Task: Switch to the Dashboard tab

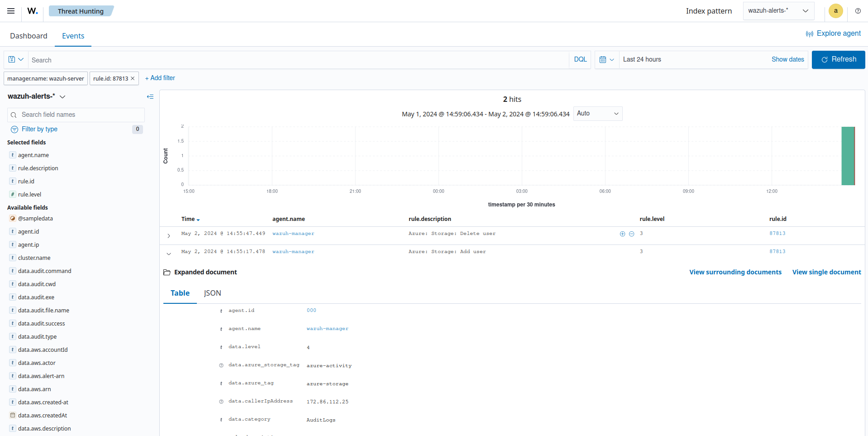Action: point(29,36)
